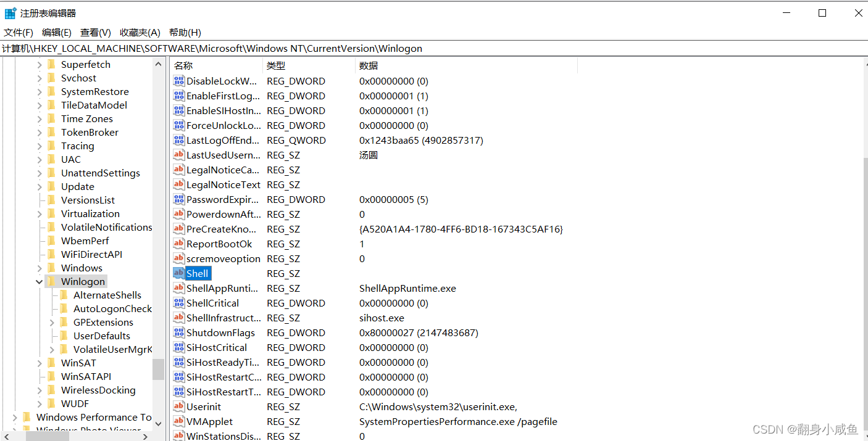868x441 pixels.
Task: Open the 收藏夹(A) menu
Action: click(x=140, y=33)
